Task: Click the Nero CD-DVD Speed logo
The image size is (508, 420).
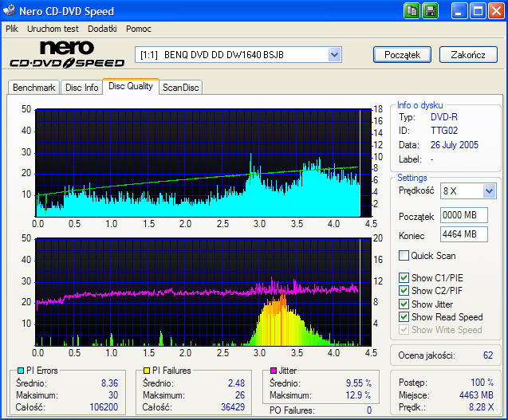Action: [67, 54]
